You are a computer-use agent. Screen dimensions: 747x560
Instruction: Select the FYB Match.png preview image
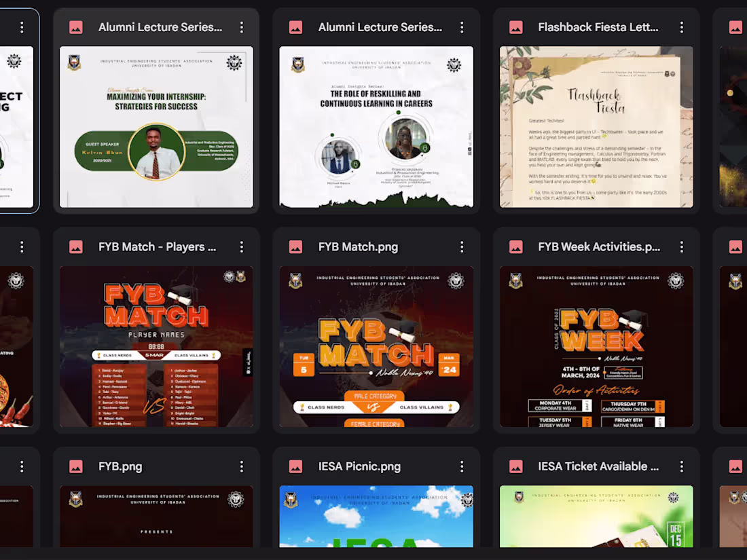point(376,346)
